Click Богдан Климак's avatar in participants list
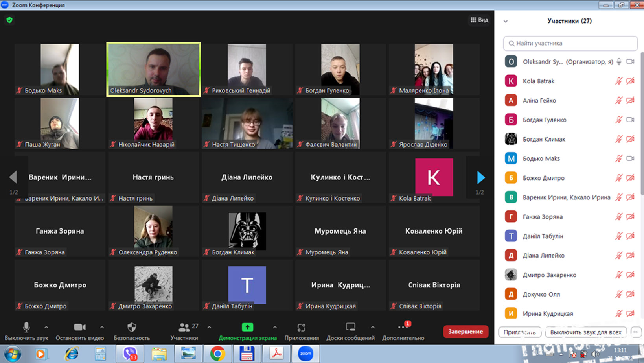Image resolution: width=644 pixels, height=363 pixels. [511, 139]
